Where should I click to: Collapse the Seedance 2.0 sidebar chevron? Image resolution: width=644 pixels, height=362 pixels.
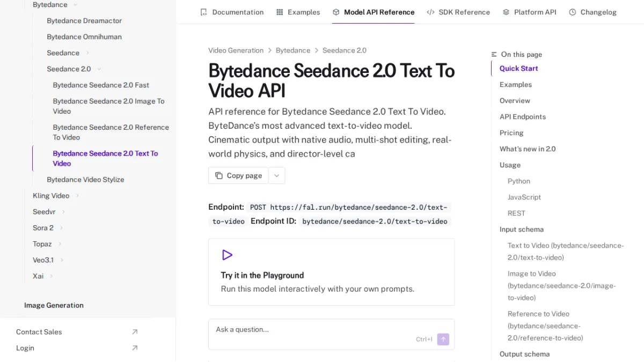(99, 69)
